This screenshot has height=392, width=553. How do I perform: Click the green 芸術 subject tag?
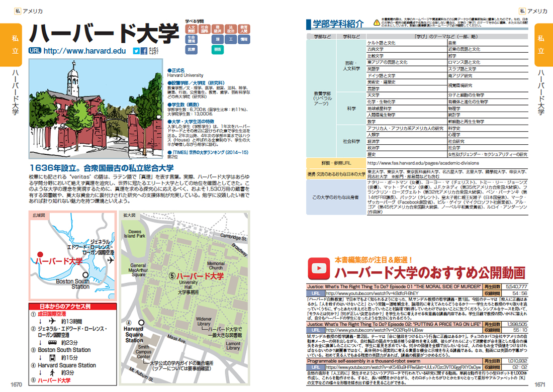(217, 50)
